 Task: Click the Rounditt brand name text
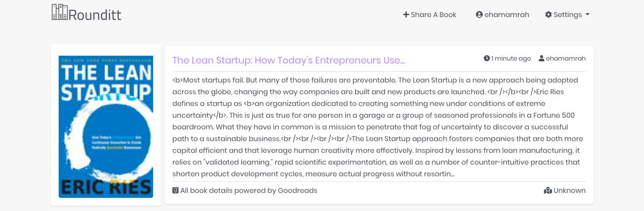pos(95,15)
